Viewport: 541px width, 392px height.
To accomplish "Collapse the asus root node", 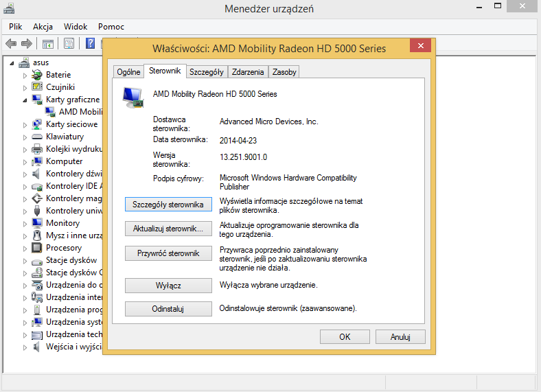I will pos(12,62).
